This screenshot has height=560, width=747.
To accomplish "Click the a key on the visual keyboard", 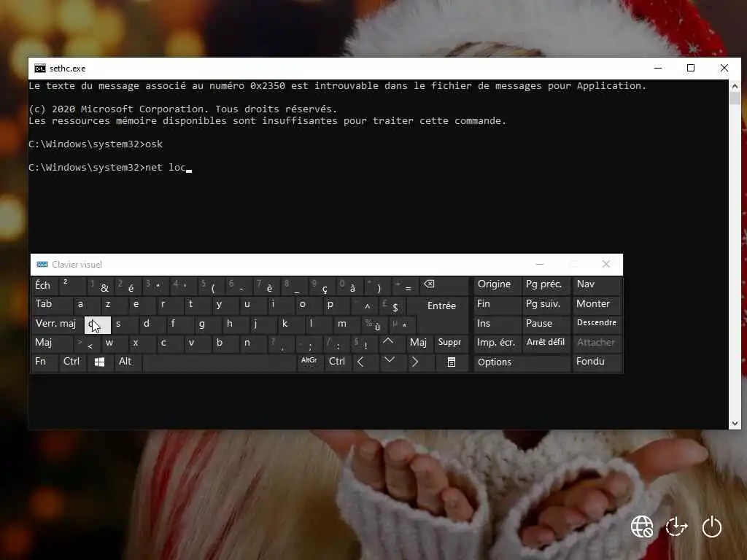I will (86, 305).
